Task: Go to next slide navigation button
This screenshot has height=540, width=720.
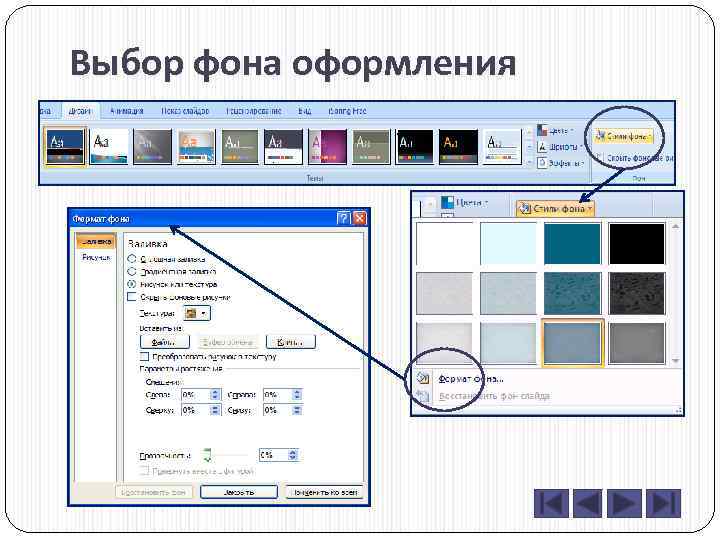Action: coord(624,503)
